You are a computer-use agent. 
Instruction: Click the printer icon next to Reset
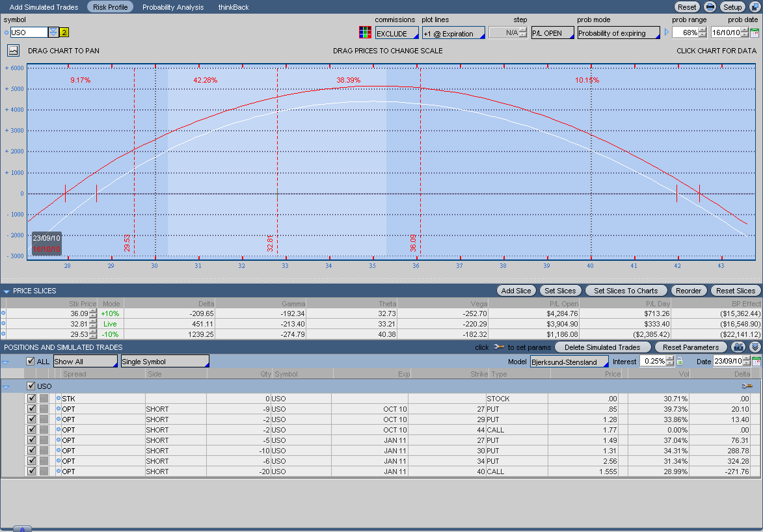[x=710, y=7]
